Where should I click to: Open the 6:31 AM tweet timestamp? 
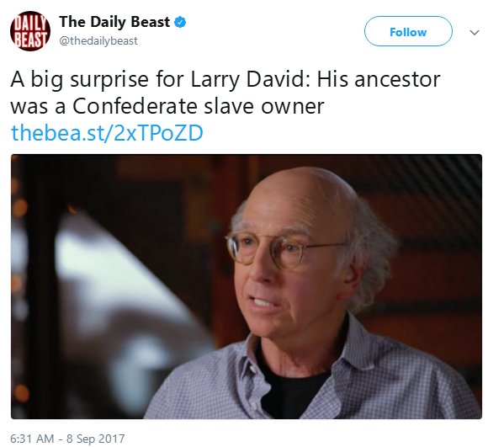click(x=32, y=439)
